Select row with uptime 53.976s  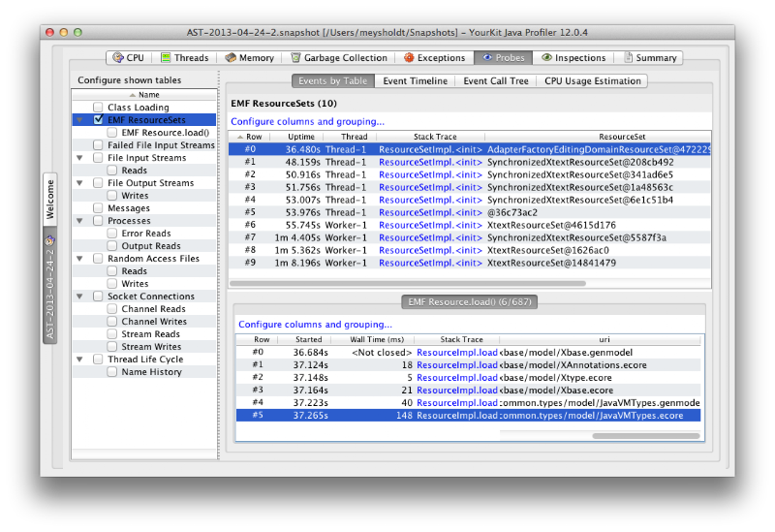click(x=470, y=212)
